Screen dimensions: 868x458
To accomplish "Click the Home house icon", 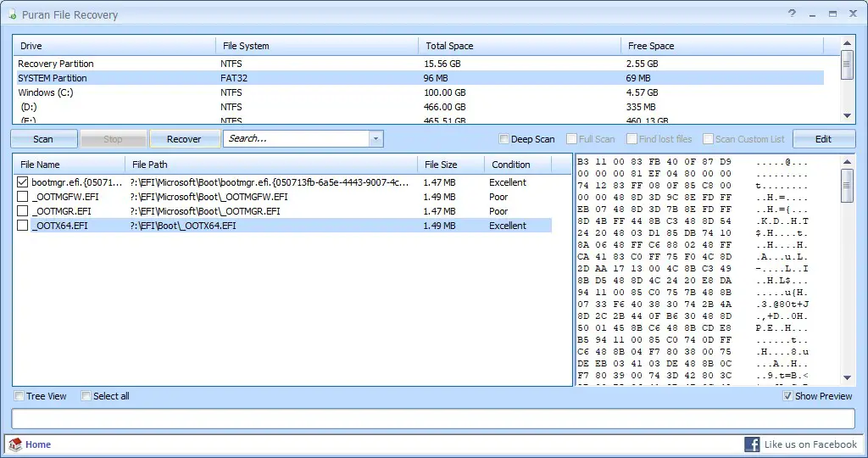I will (15, 444).
